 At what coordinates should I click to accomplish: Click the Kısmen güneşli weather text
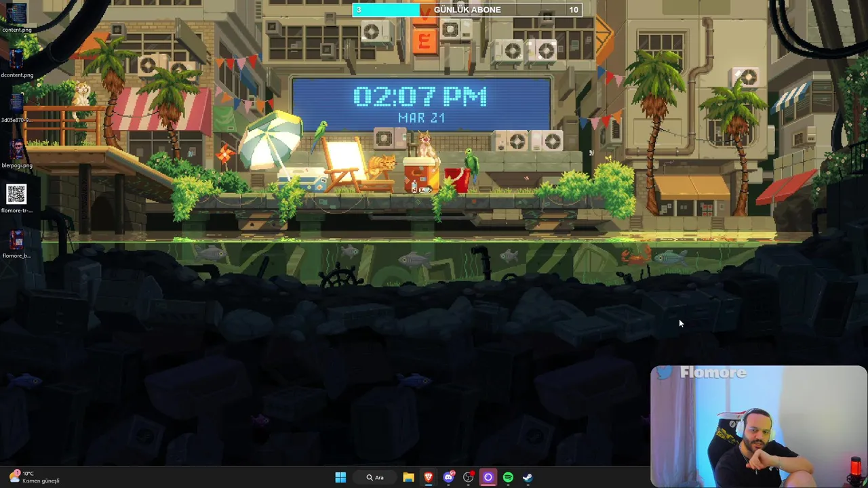(41, 481)
